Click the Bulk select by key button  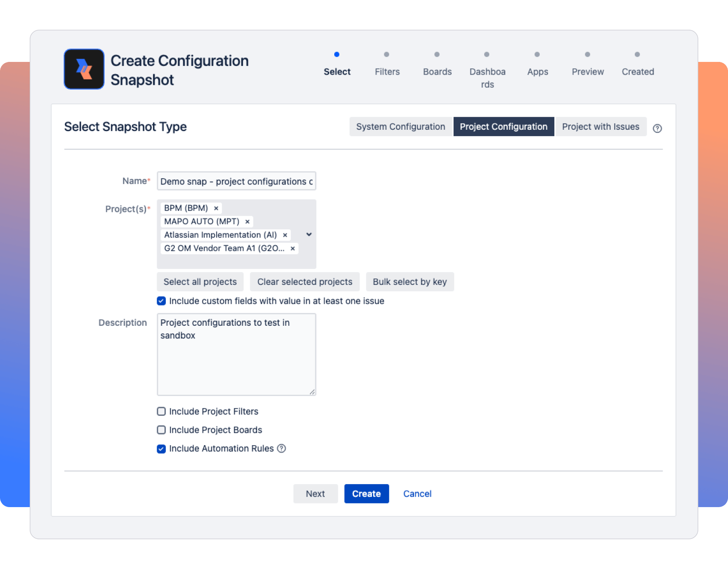pos(410,282)
